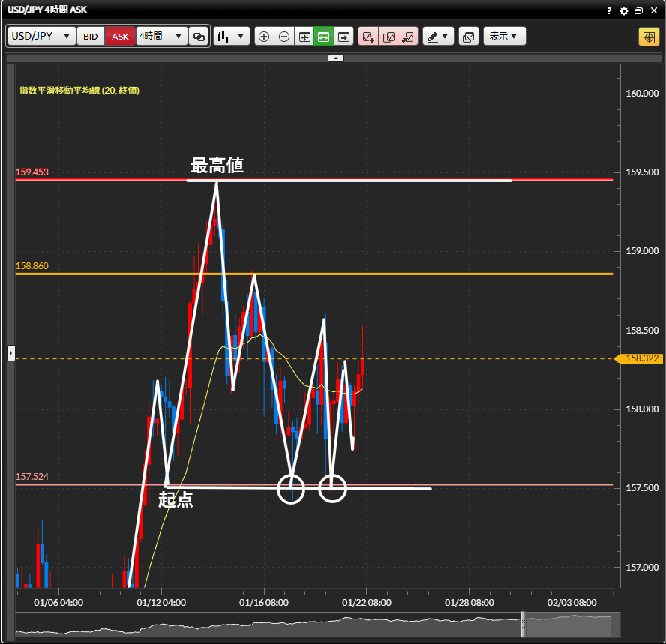
Task: Select the ASK price toggle
Action: [x=120, y=36]
